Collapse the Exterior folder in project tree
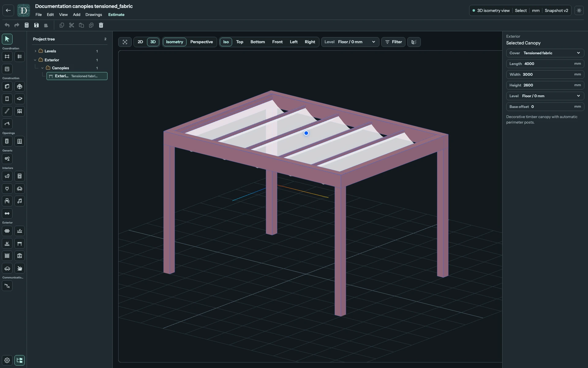Viewport: 588px width, 368px height. 35,60
